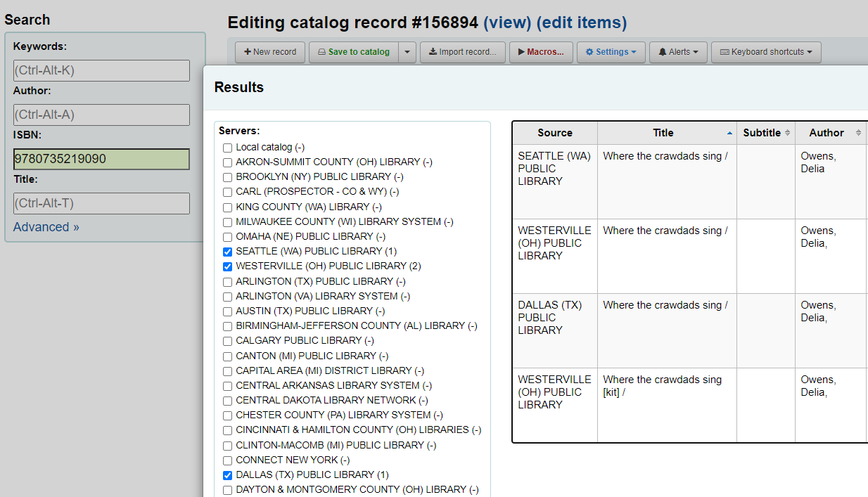Open the Macros play button

click(540, 52)
